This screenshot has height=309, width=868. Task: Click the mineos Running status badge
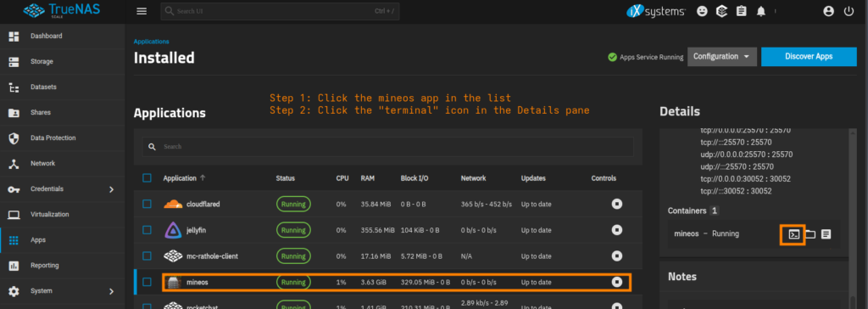point(293,283)
